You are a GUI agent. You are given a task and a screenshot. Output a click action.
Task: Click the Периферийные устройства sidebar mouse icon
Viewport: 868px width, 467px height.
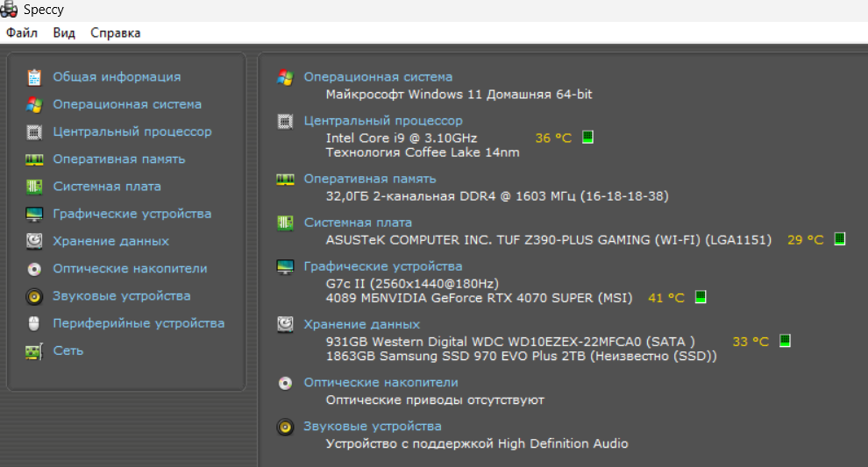tap(34, 323)
